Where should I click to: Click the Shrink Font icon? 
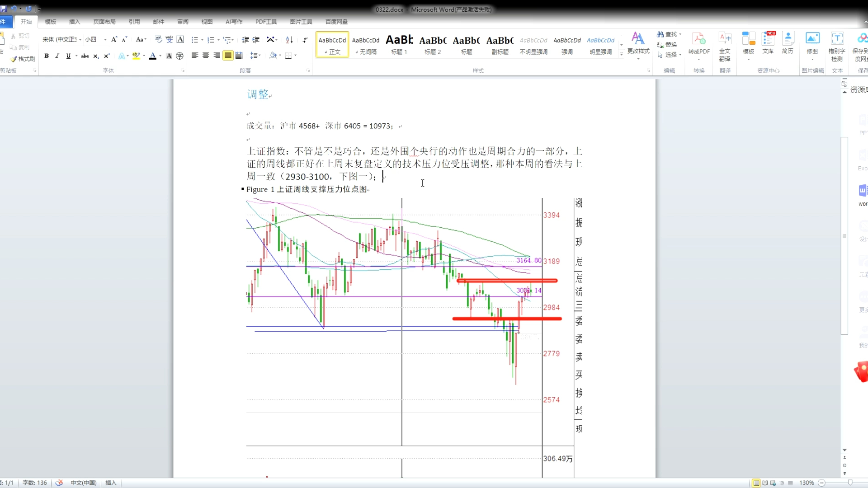pyautogui.click(x=125, y=40)
